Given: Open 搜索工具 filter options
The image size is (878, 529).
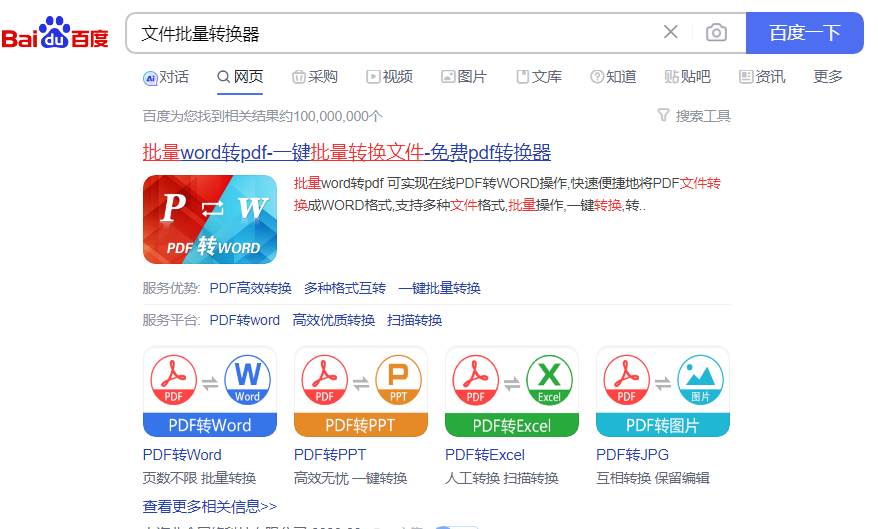Looking at the screenshot, I should 694,116.
